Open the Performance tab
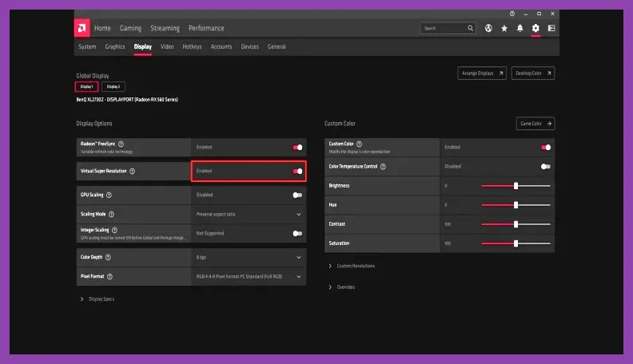 [x=206, y=28]
